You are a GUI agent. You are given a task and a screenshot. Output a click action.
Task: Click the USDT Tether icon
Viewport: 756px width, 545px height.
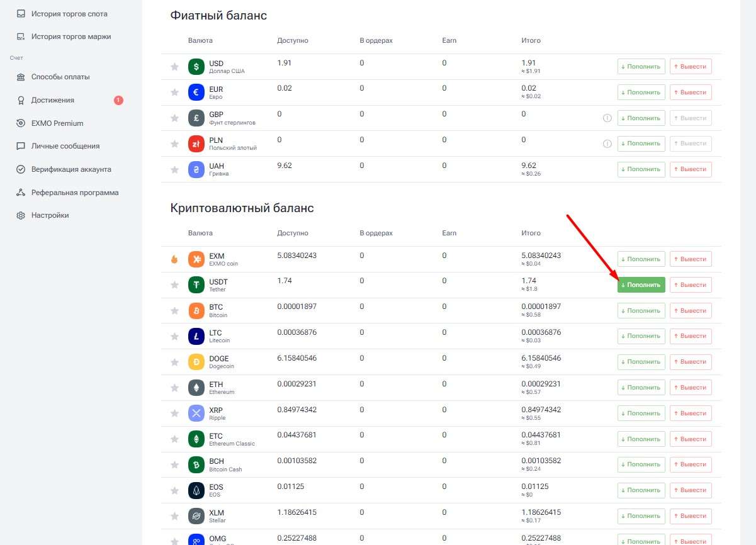click(x=196, y=285)
